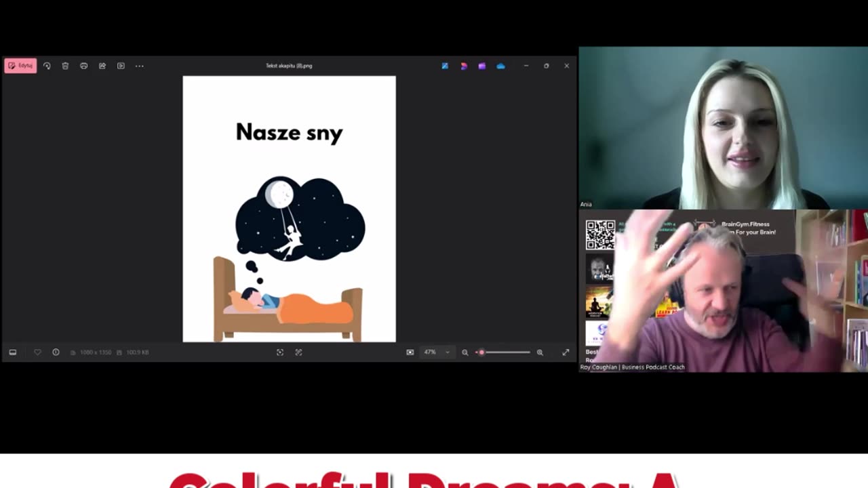Click the zoom slider track
The height and width of the screenshot is (488, 868).
[x=504, y=352]
